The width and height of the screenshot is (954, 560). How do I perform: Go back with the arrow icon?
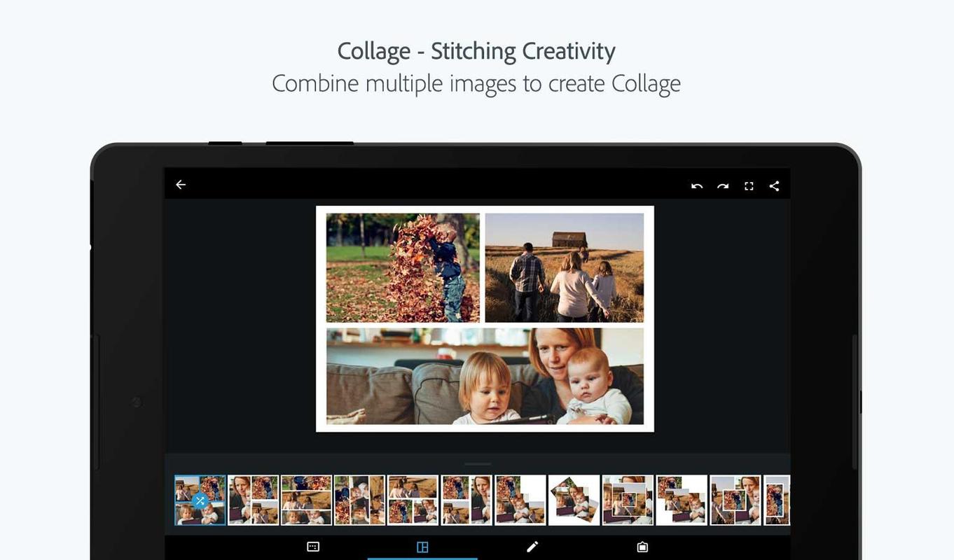point(181,185)
